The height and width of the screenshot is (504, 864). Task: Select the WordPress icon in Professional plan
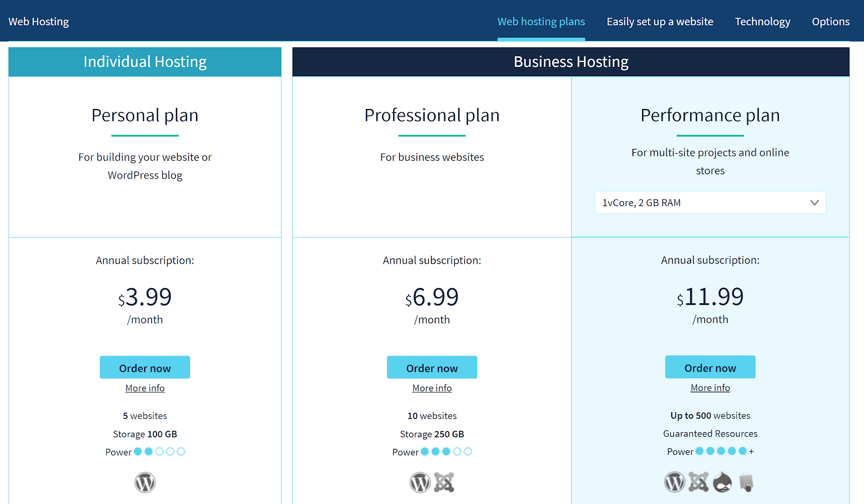click(420, 482)
